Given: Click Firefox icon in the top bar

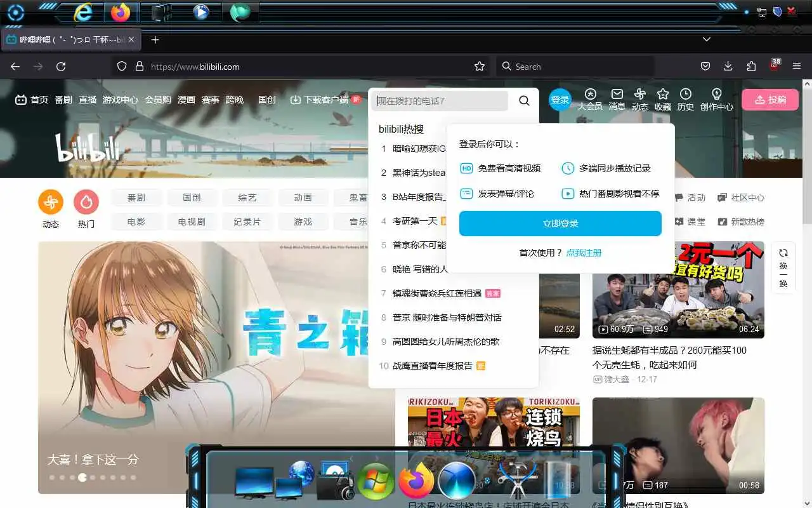Looking at the screenshot, I should 120,12.
